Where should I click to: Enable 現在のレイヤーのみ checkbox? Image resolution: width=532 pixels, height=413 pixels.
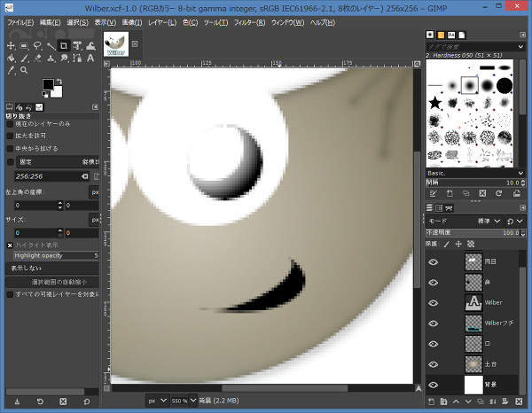click(11, 124)
